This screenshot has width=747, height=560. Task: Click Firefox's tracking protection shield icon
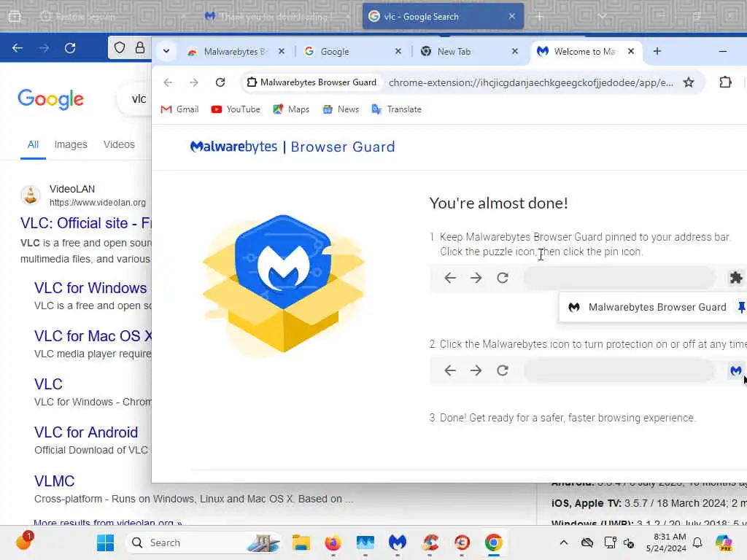click(120, 47)
